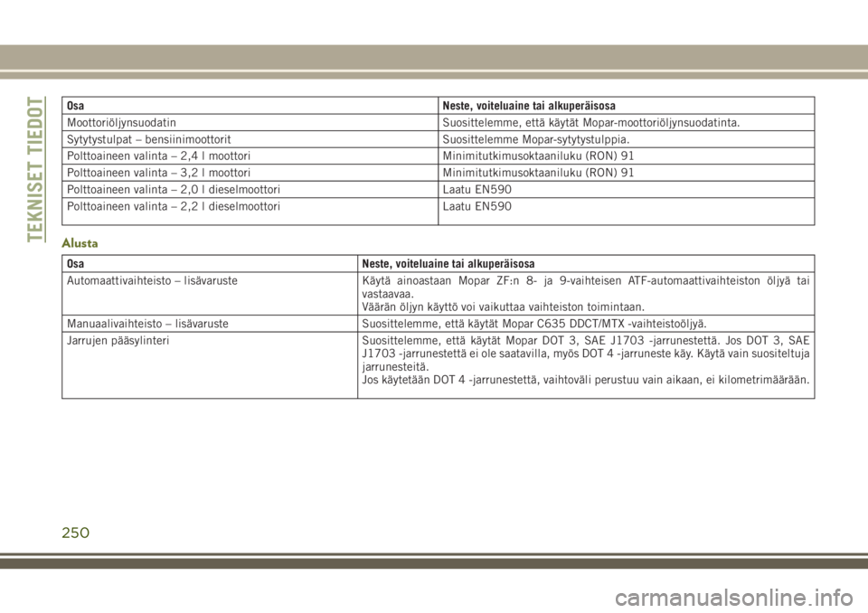Click the Automaattivaihteisto – lisävaruste cell
Image resolution: width=868 pixels, height=613 pixels.
153,281
